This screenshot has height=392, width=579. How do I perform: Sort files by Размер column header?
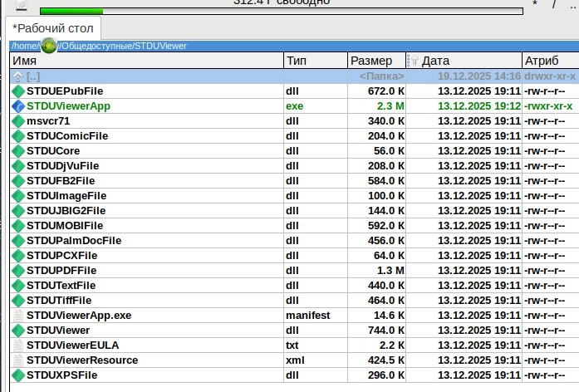coord(374,61)
